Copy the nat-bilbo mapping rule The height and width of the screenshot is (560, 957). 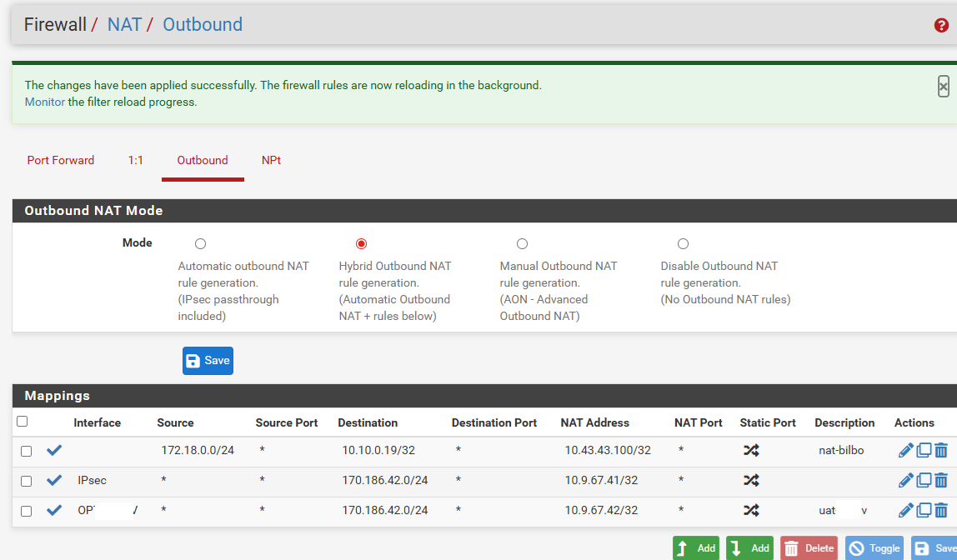click(x=924, y=451)
